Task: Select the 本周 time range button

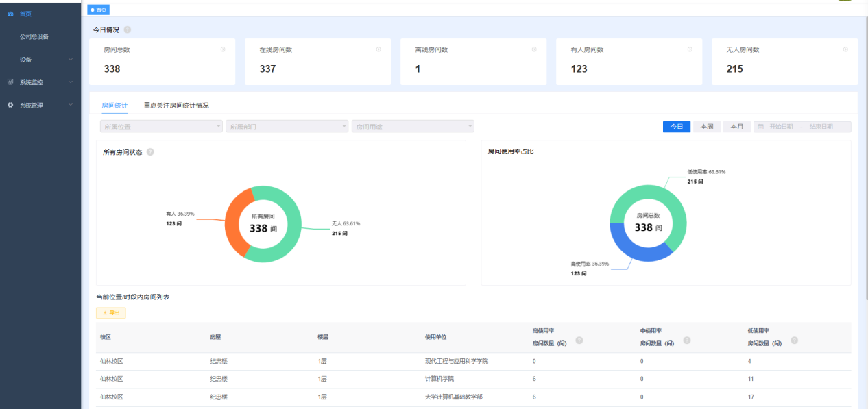Action: click(x=707, y=127)
